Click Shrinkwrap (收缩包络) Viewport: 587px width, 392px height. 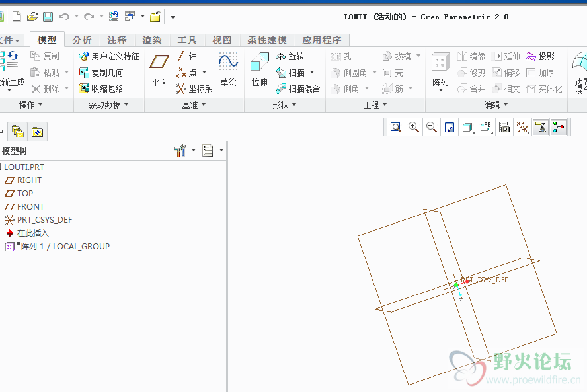pyautogui.click(x=100, y=89)
